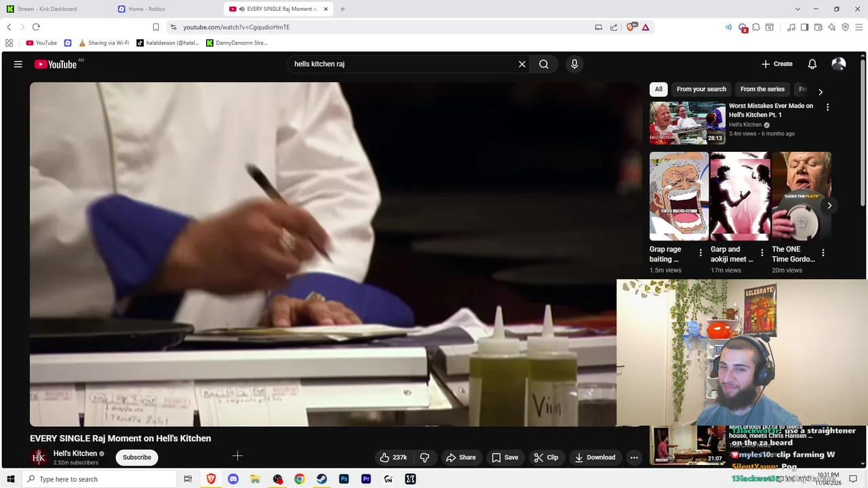
Task: Open the Hell's Kitchen channel name link
Action: tap(75, 453)
